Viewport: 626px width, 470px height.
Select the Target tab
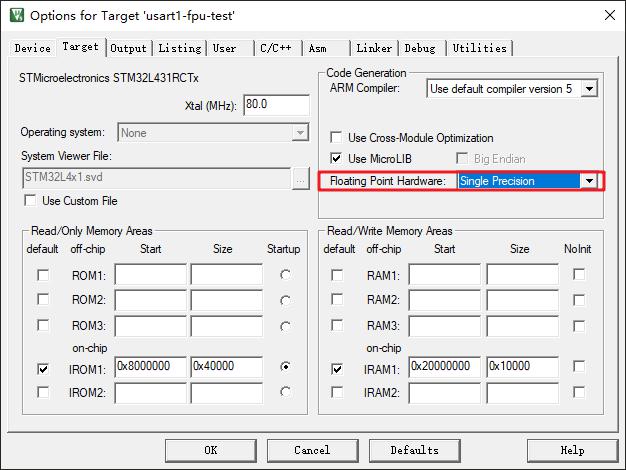click(x=81, y=47)
